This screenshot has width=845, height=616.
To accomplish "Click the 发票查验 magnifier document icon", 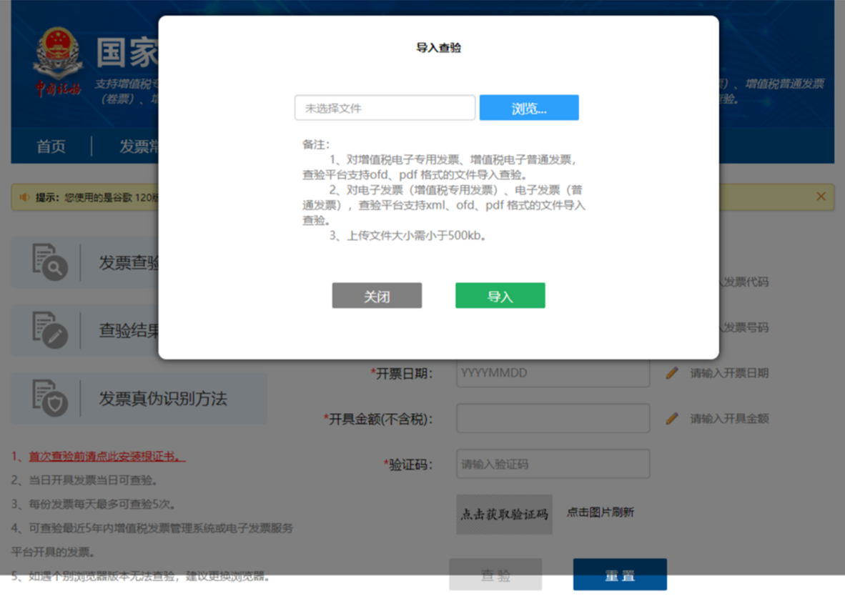I will [49, 262].
